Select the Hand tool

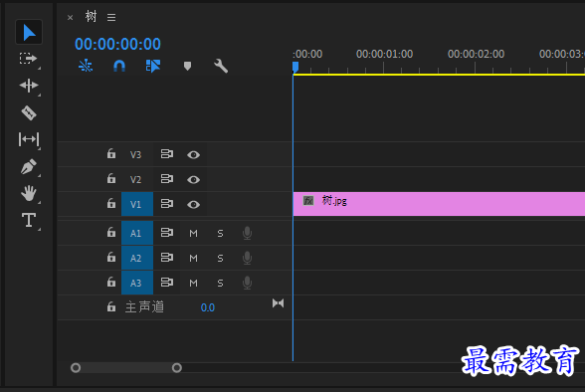click(x=29, y=193)
